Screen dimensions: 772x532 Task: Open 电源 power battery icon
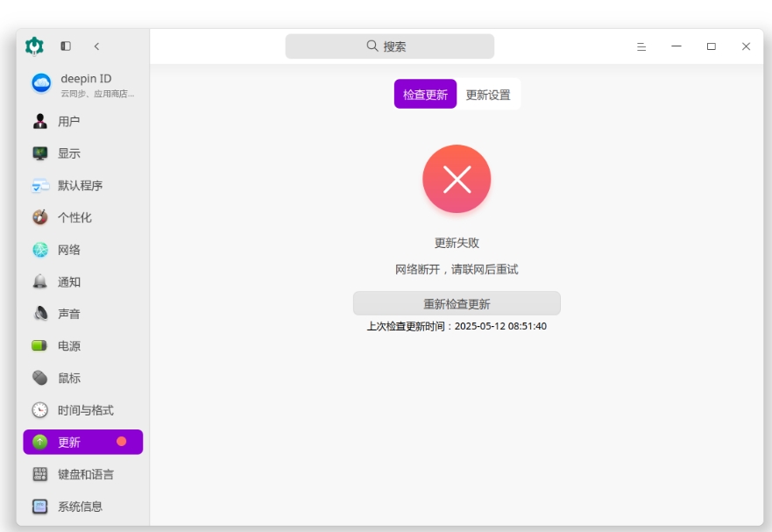[39, 346]
